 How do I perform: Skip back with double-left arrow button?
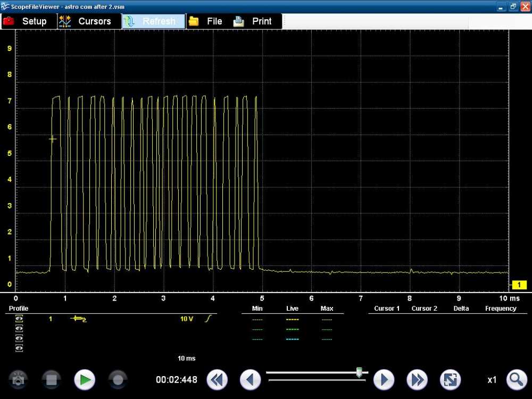217,380
